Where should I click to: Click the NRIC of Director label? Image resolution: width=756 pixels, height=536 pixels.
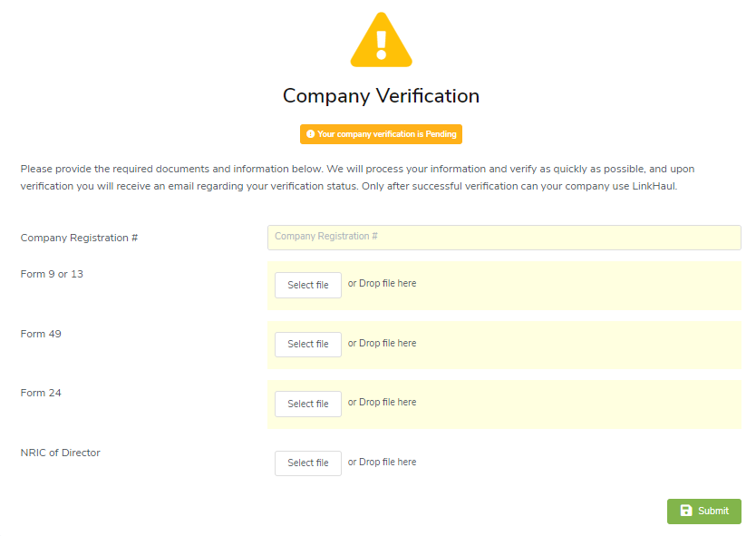pyautogui.click(x=60, y=453)
